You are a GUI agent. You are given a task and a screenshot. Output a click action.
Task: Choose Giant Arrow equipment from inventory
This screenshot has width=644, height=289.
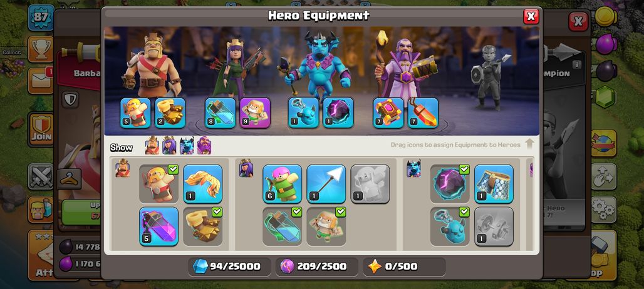pyautogui.click(x=326, y=184)
